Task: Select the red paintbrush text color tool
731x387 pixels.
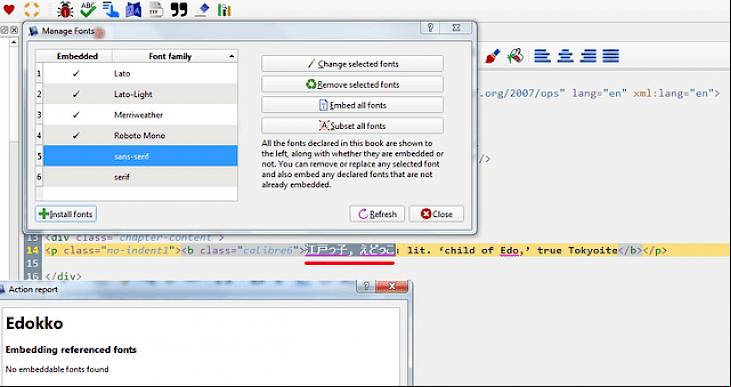Action: coord(492,56)
